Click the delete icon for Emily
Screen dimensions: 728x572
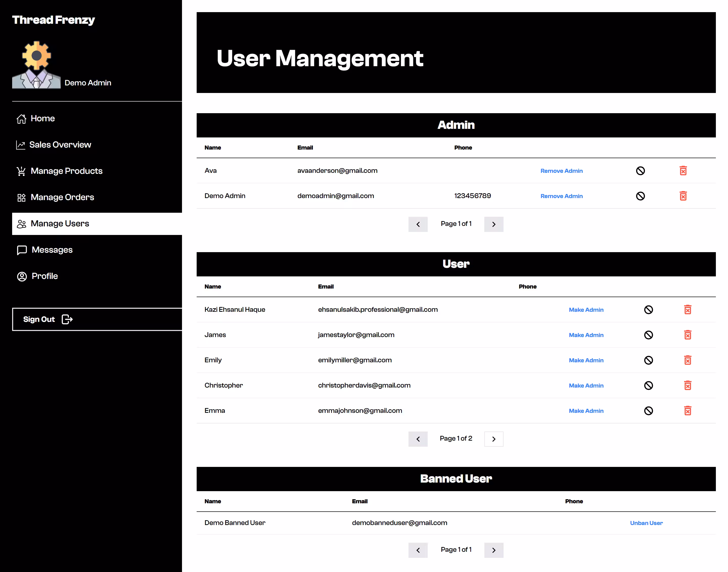pos(688,360)
